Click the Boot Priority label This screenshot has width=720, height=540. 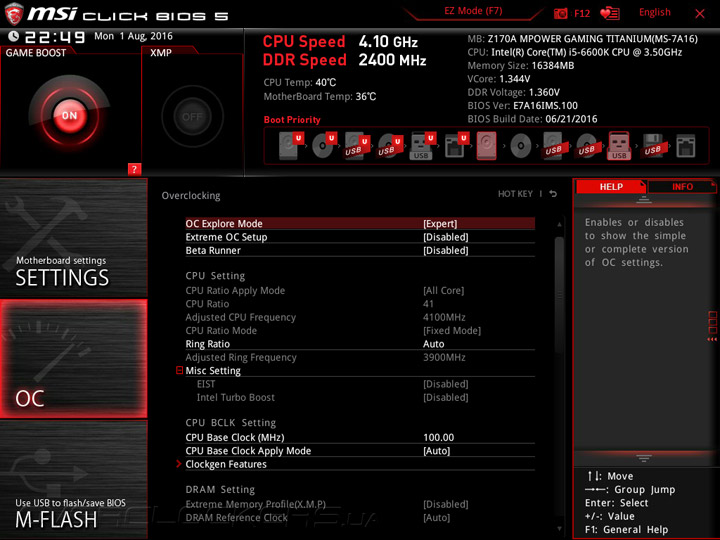(292, 120)
